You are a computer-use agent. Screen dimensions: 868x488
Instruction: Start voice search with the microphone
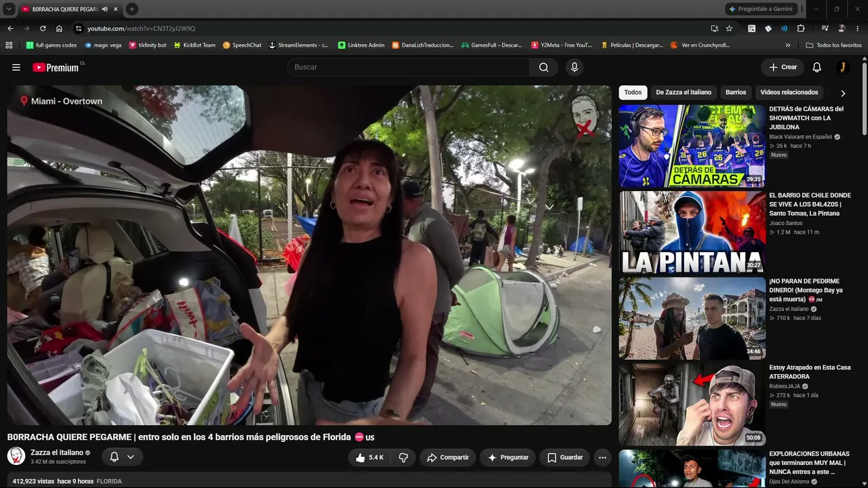pyautogui.click(x=574, y=67)
